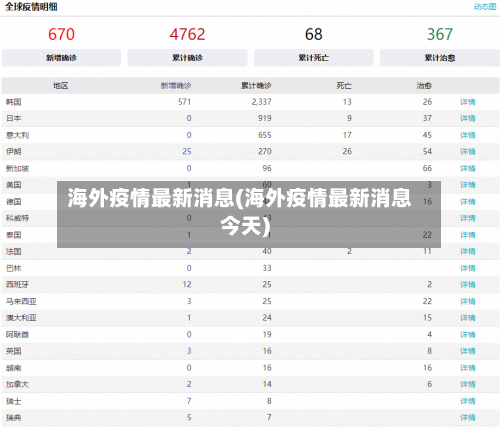Click the 新增确诊 summary button
This screenshot has width=500, height=430.
point(61,58)
